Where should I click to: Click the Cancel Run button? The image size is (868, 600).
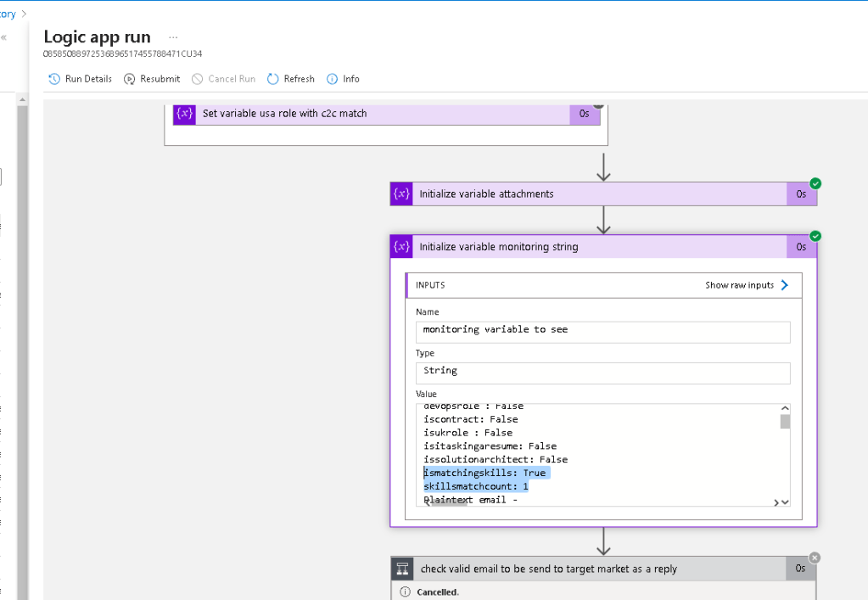coord(224,79)
